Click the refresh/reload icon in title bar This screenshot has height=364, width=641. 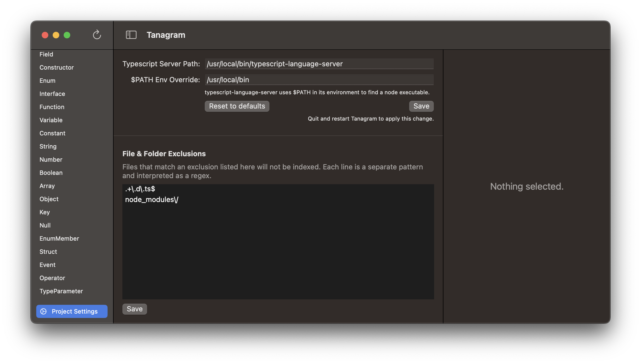click(97, 35)
